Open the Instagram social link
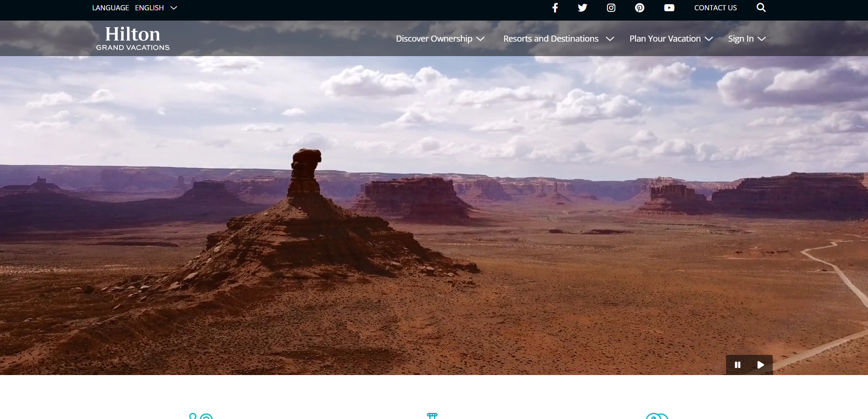Viewport: 868px width, 419px height. pos(611,7)
